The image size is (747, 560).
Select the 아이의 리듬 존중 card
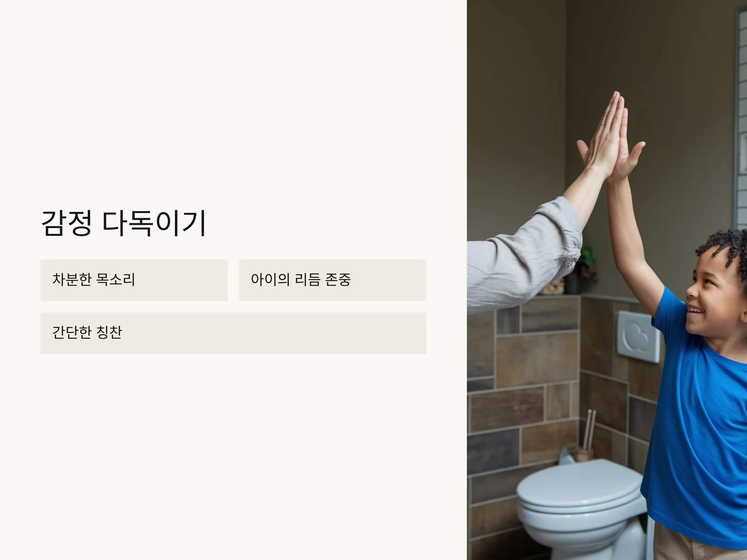(x=333, y=280)
